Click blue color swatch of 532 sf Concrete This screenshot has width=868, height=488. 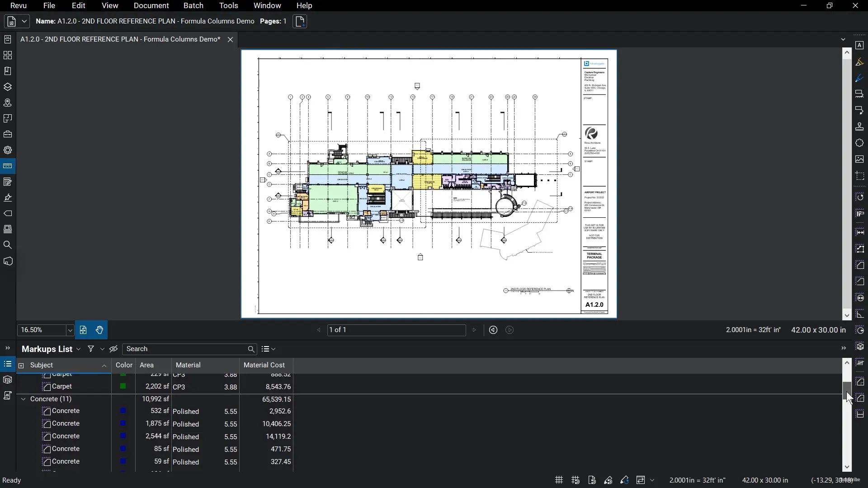pos(123,411)
